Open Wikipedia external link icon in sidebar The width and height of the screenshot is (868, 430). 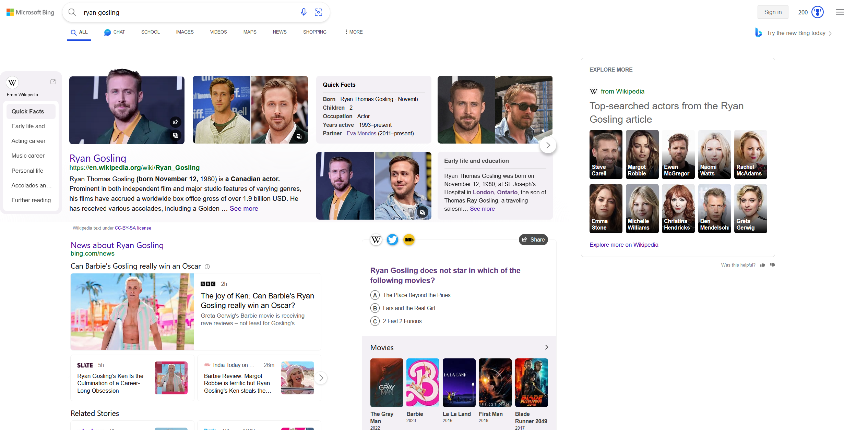(53, 82)
